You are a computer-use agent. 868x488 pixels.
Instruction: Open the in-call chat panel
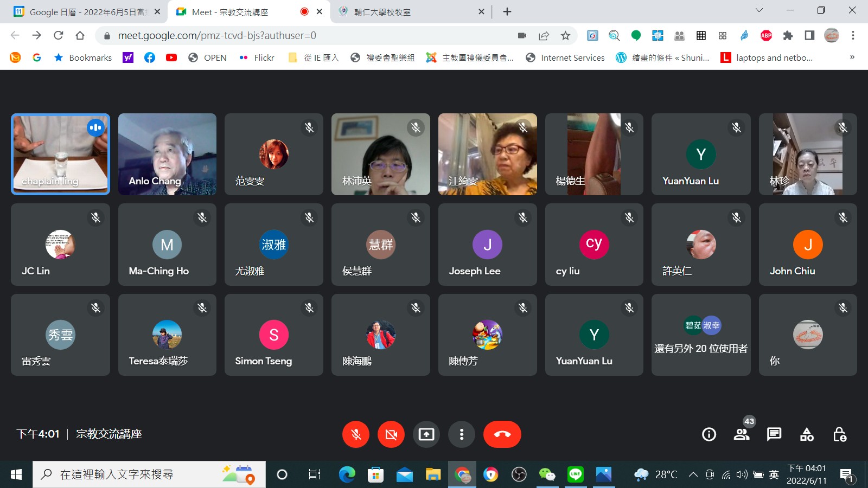[774, 434]
